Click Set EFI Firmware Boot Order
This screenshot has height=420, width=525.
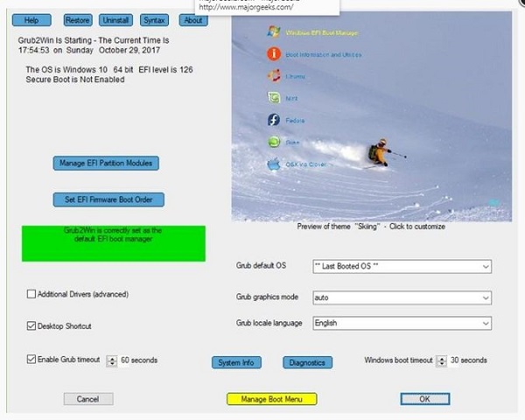coord(108,199)
